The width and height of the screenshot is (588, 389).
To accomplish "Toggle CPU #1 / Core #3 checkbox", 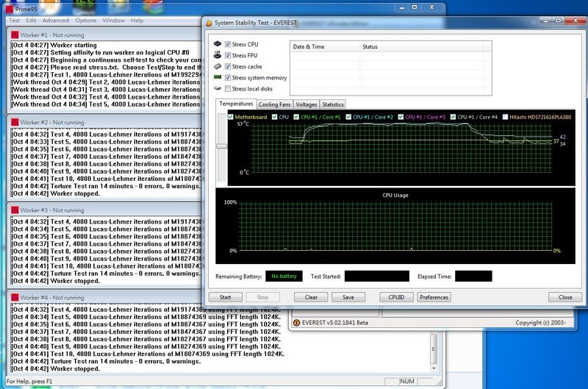I will click(401, 117).
